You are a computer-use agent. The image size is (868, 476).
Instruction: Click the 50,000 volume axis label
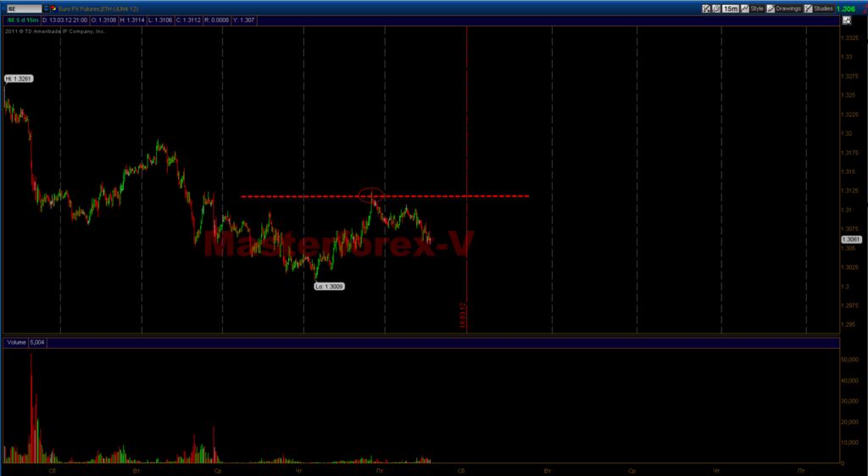click(849, 360)
